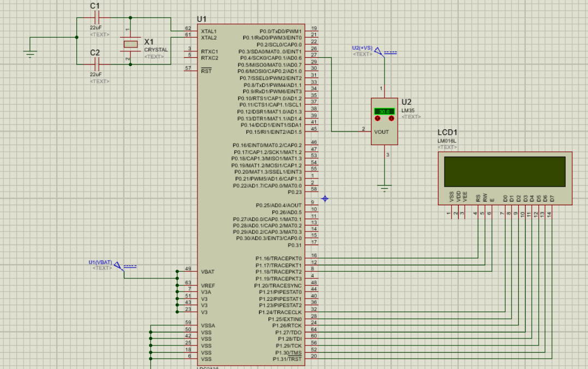Click the blue marker near pin P0.25

[x=325, y=199]
